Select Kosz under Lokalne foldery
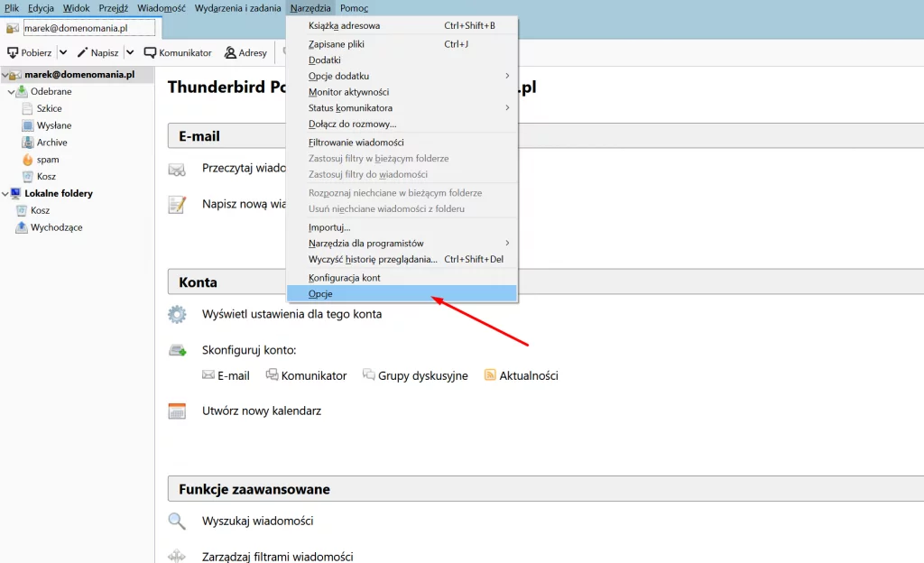 [x=40, y=210]
